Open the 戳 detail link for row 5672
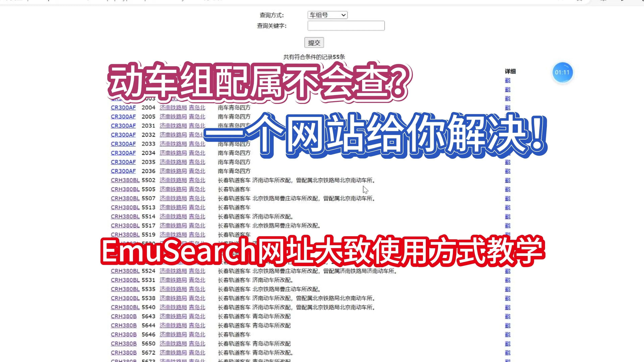This screenshot has height=362, width=644. pyautogui.click(x=507, y=353)
